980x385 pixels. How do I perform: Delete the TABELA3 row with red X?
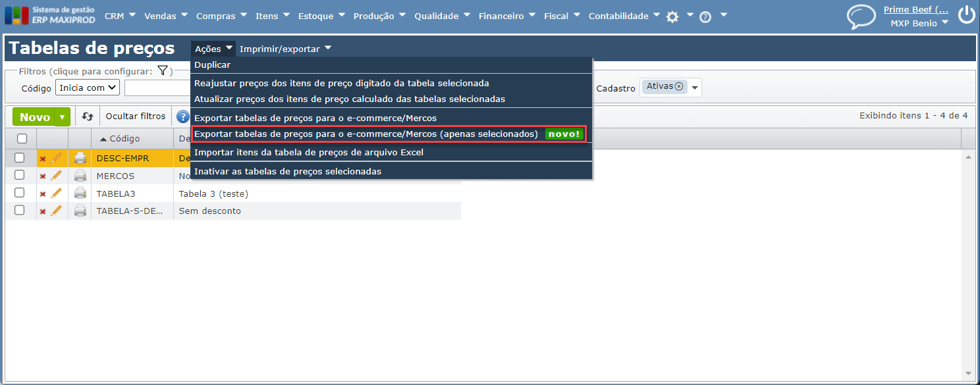(43, 194)
